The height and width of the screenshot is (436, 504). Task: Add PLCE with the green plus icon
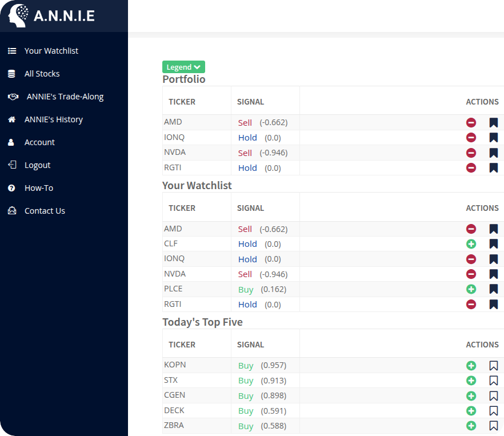coord(471,289)
